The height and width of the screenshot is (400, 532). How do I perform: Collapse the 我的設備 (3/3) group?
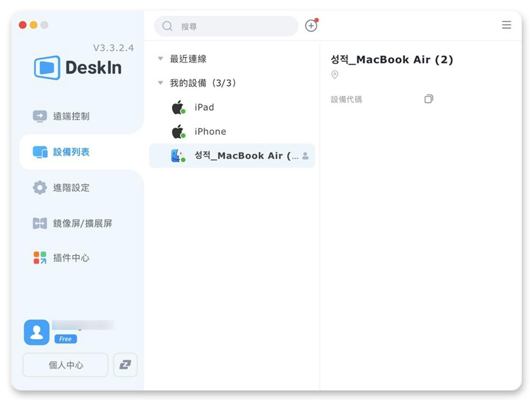(161, 83)
